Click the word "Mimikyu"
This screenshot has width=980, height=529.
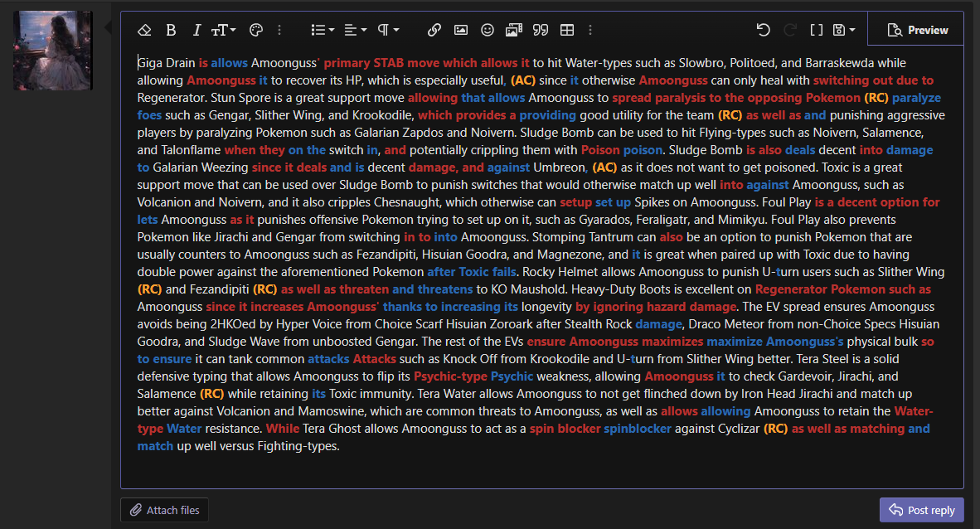coord(741,220)
